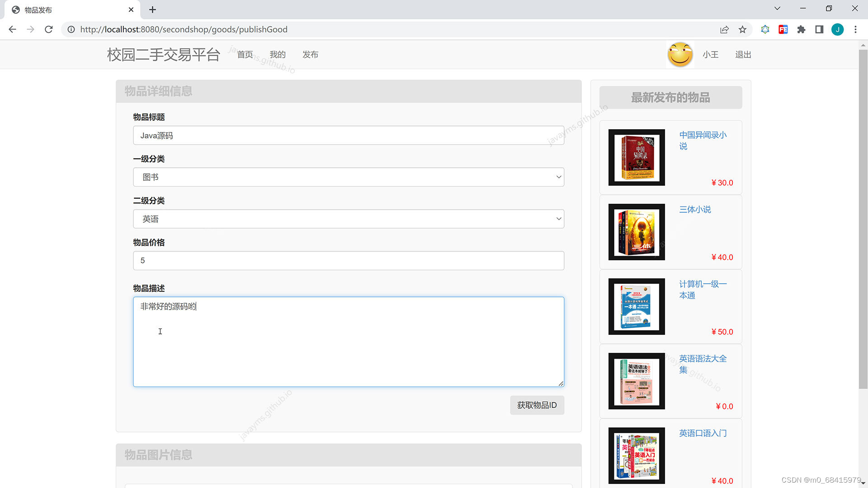Click the ¥0.0 price text
This screenshot has width=868, height=488.
tap(724, 407)
